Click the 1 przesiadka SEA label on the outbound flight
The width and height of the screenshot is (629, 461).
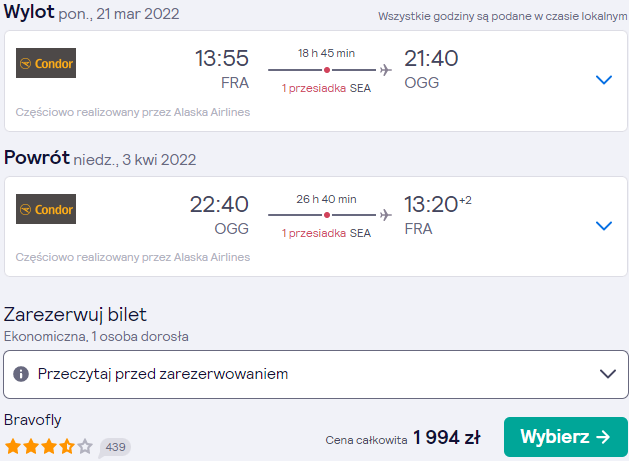click(326, 88)
